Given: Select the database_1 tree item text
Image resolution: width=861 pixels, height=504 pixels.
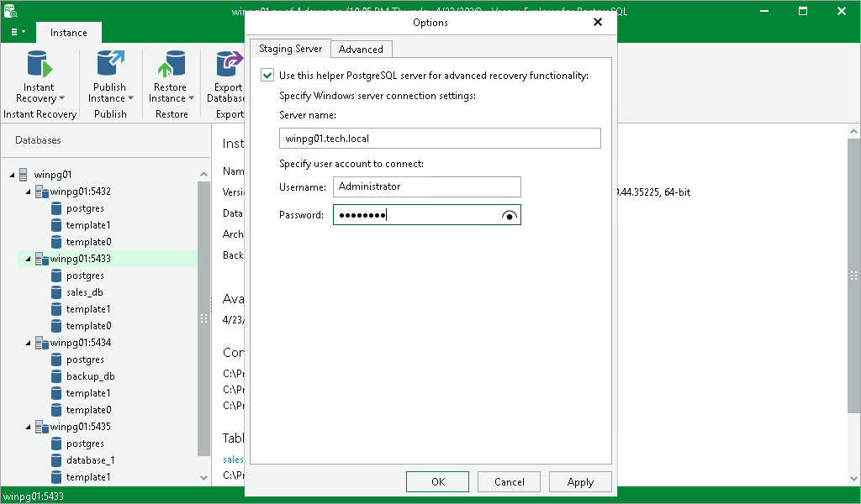Looking at the screenshot, I should click(91, 460).
